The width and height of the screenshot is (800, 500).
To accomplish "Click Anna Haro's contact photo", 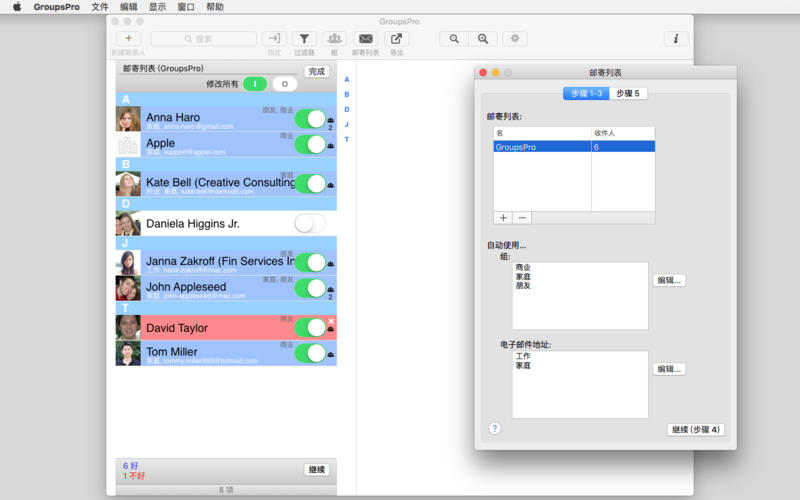I will click(x=128, y=119).
